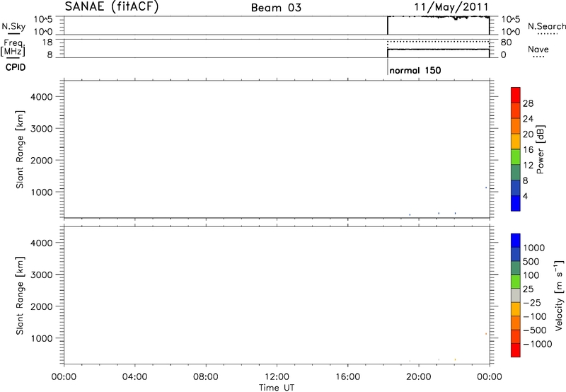The height and width of the screenshot is (392, 566).
Task: Click the "80" Nave tick label
Action: [x=506, y=42]
